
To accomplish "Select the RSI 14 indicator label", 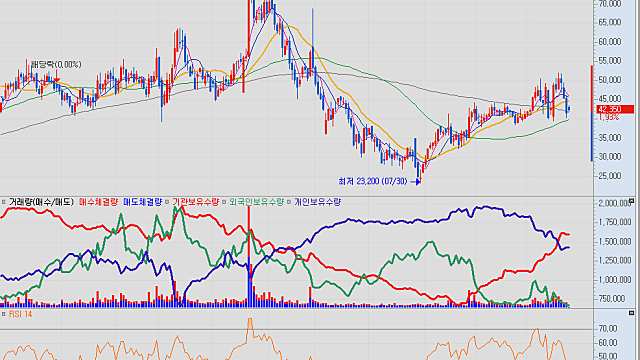I will coord(20,314).
